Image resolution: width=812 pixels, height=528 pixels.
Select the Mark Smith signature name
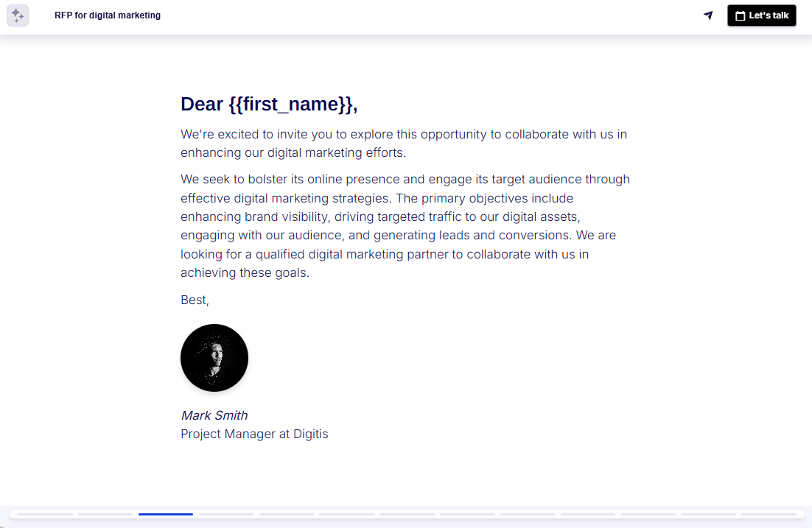pos(214,415)
